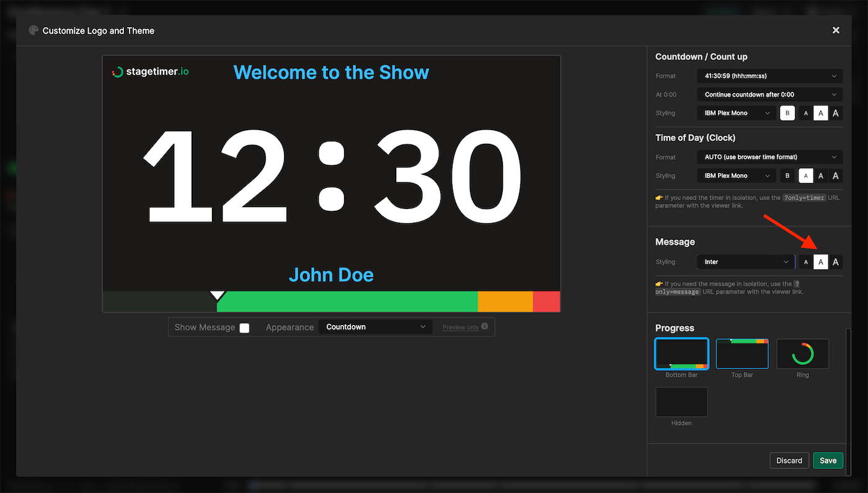Click the palette icon beside the dialog title
868x493 pixels.
33,30
